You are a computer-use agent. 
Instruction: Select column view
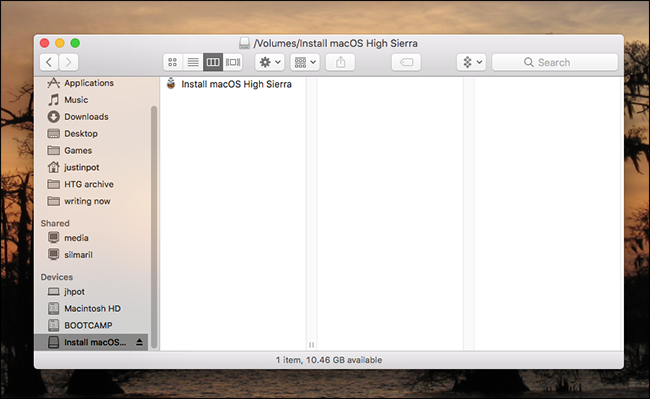point(213,62)
